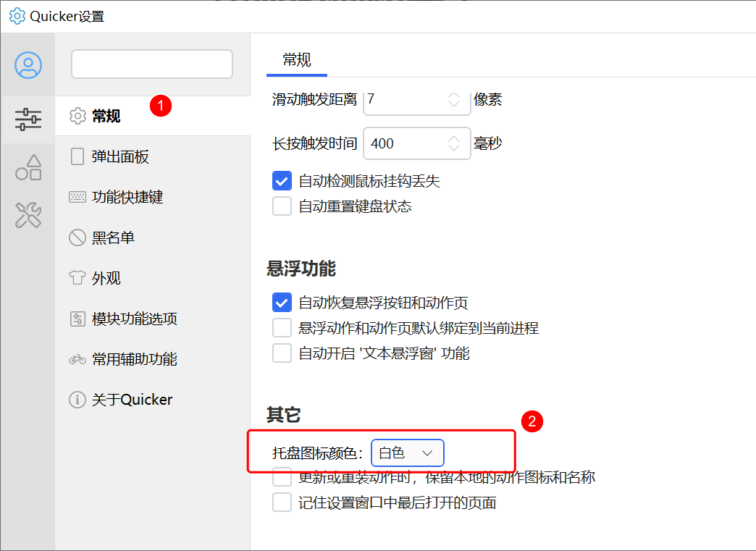Open 关于Quicker page
Image resolution: width=756 pixels, height=551 pixels.
tap(152, 399)
